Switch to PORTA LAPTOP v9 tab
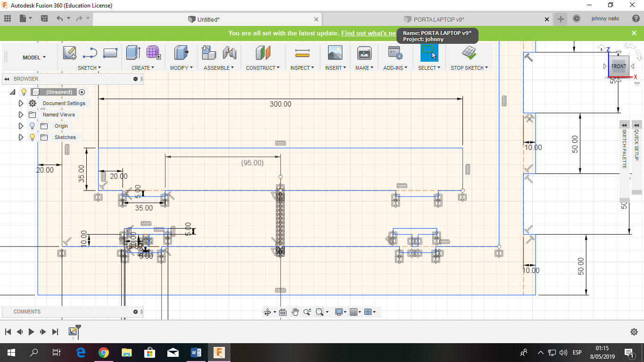The image size is (644, 362). (438, 19)
